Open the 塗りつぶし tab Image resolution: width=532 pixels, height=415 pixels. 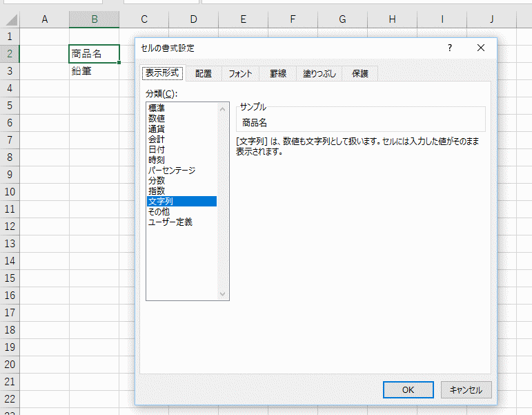click(320, 74)
